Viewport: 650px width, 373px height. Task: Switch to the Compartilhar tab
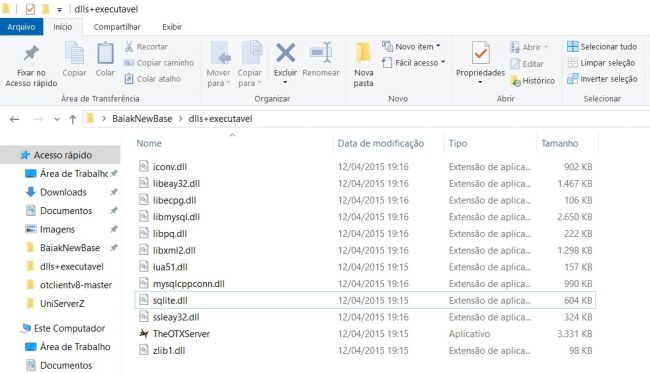117,27
